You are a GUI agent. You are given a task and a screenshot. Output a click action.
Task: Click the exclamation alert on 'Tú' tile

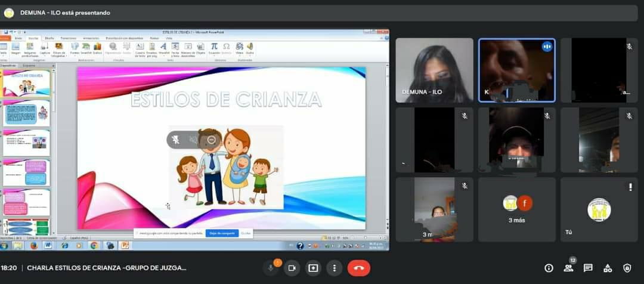pos(630,187)
